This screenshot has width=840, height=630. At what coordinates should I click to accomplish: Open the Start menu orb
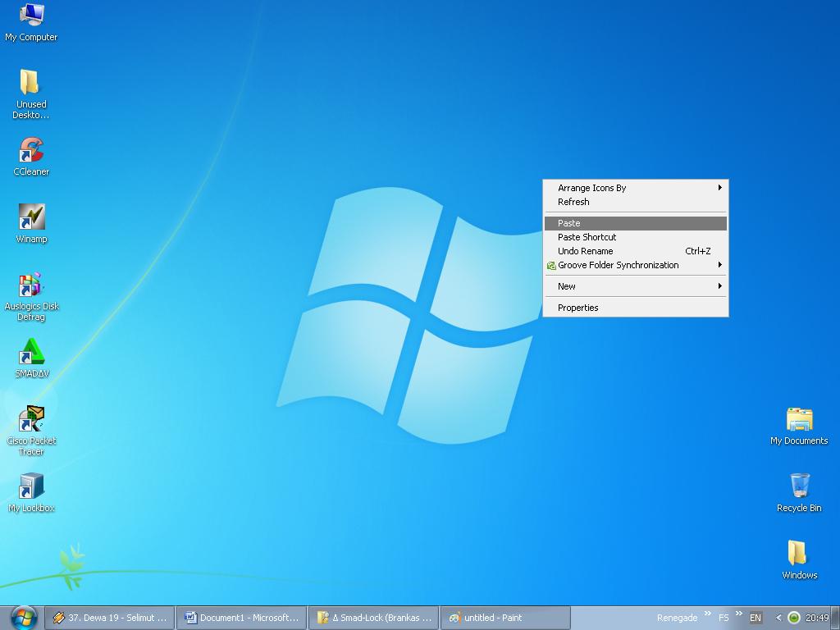point(24,618)
